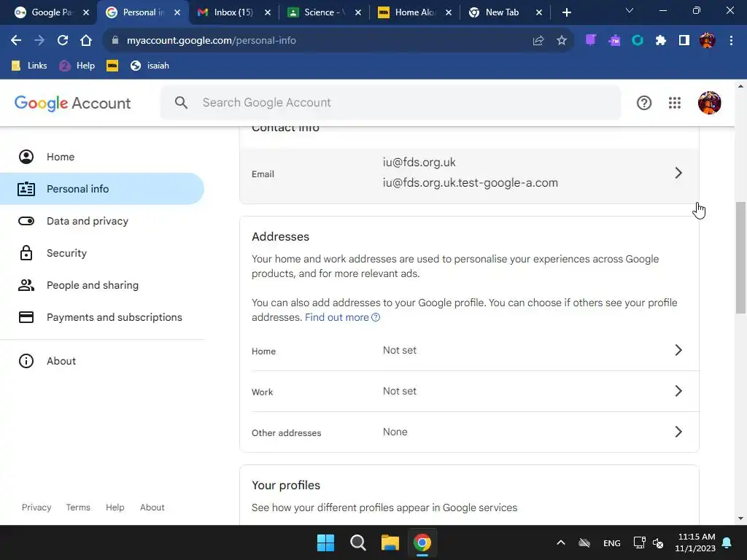This screenshot has width=747, height=560.
Task: Click the ENG language indicator
Action: tap(612, 542)
